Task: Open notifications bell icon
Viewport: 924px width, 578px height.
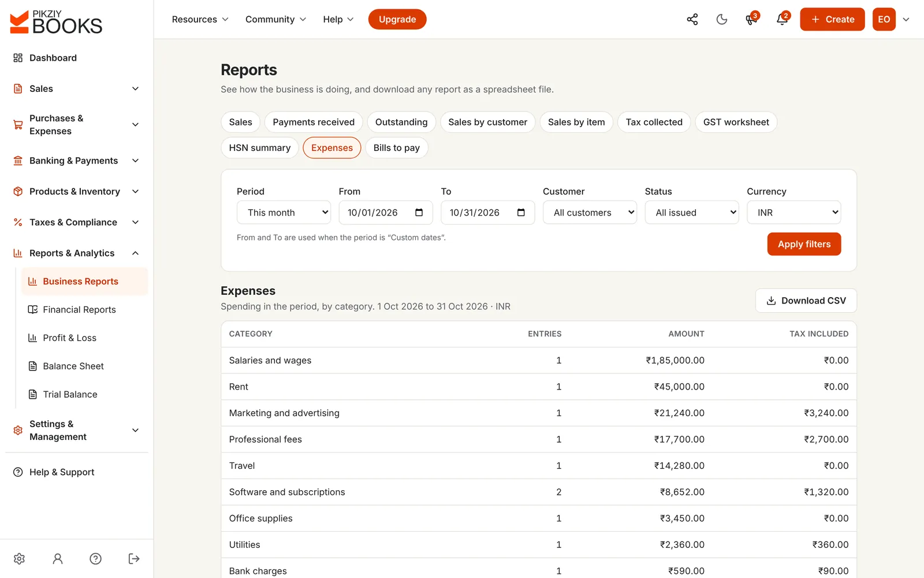Action: tap(782, 19)
